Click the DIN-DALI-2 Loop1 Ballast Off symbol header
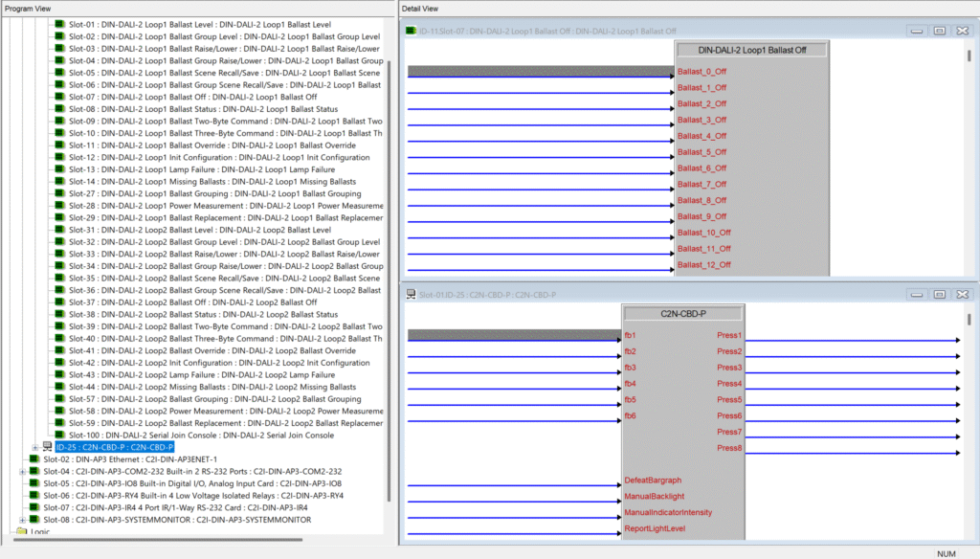 [752, 50]
